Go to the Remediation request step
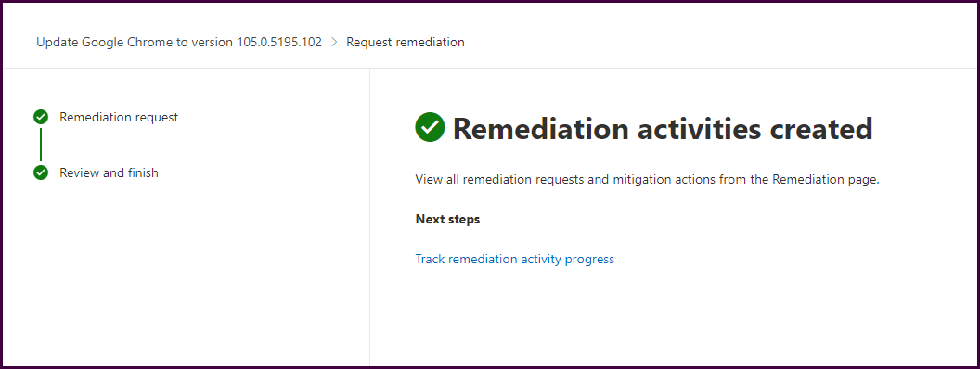The image size is (980, 369). 119,118
